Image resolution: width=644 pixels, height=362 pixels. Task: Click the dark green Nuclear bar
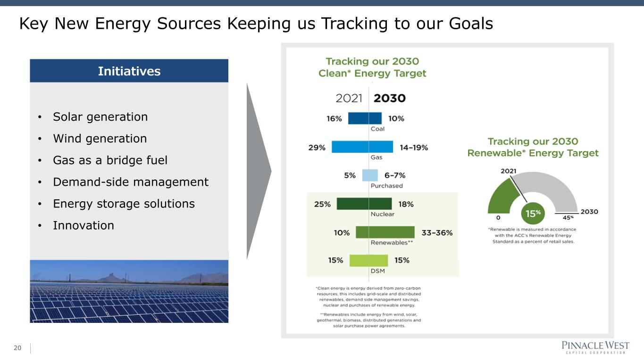coord(364,204)
